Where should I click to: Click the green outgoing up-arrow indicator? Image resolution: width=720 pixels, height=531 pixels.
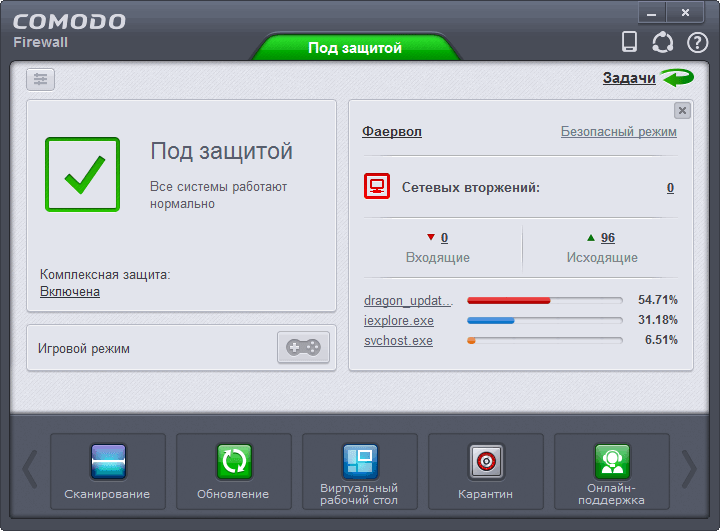[x=591, y=237]
